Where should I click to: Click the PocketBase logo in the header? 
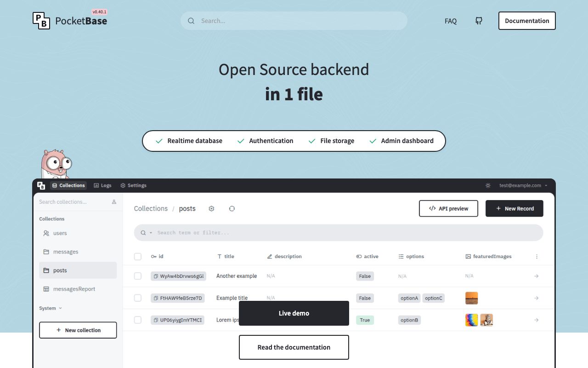point(70,21)
